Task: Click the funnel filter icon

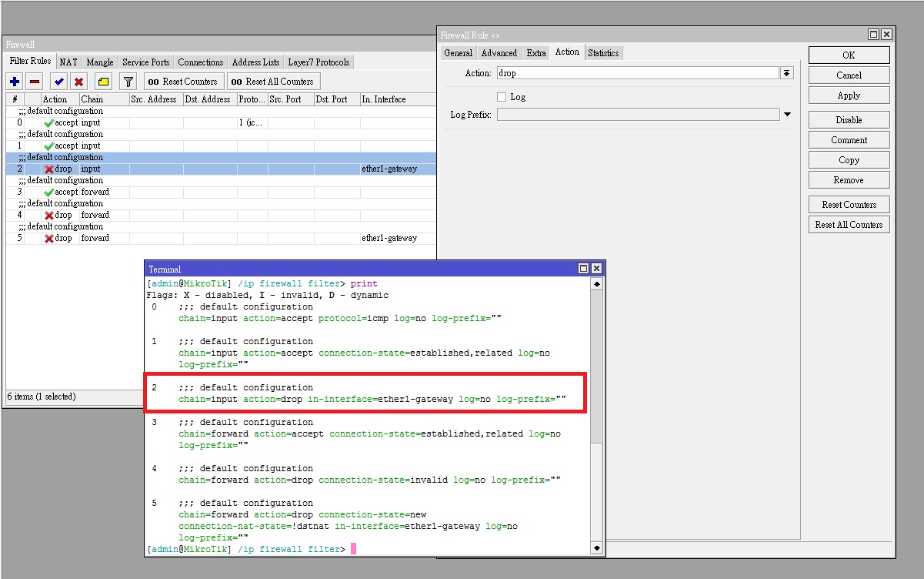Action: click(128, 82)
